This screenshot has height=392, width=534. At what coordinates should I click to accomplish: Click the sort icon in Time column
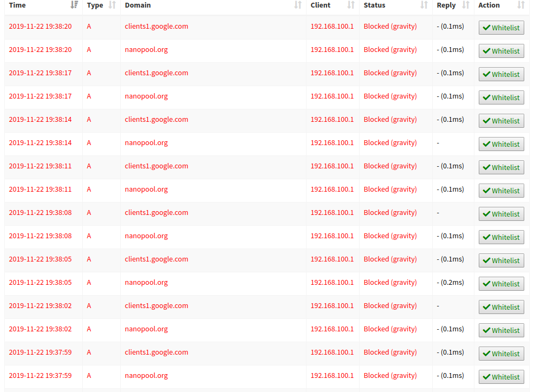pyautogui.click(x=74, y=5)
